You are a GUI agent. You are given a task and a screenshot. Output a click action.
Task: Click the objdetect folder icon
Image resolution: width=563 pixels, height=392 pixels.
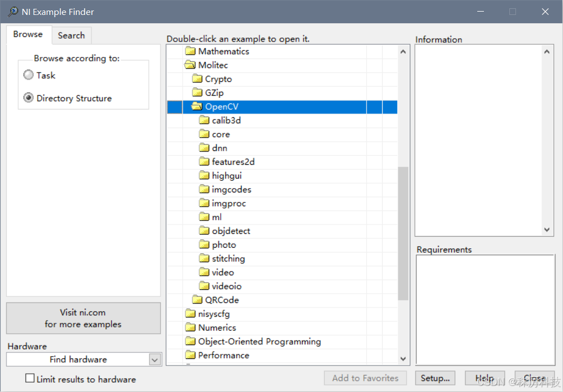[x=204, y=231]
